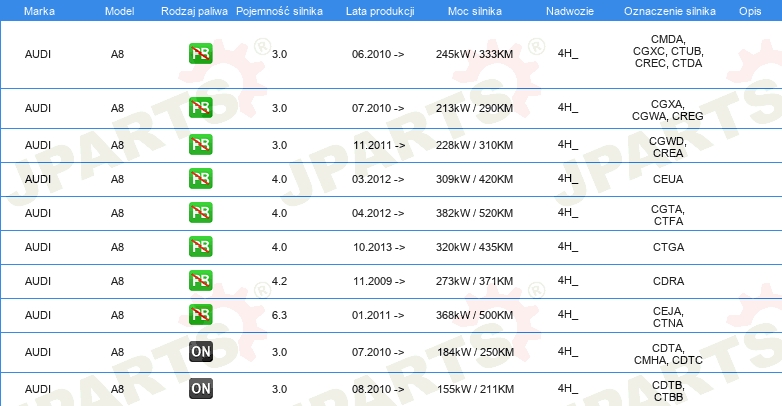This screenshot has width=782, height=406.
Task: Click the engine capacity value 6.3
Action: (x=279, y=315)
